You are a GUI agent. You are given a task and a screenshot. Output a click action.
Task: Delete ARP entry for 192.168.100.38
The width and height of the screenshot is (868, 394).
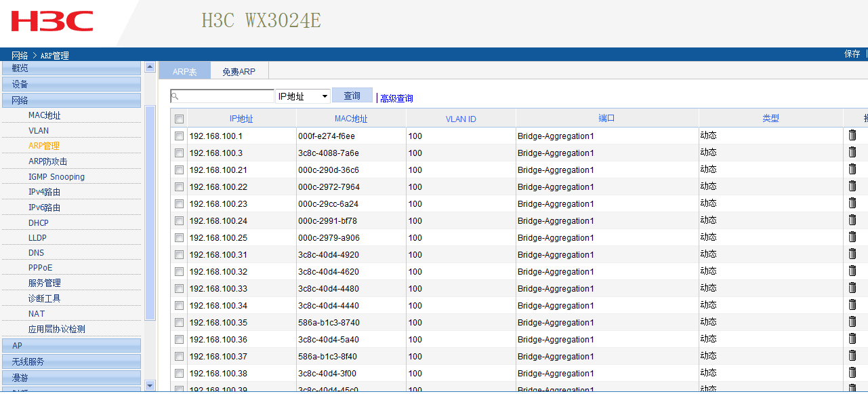click(852, 372)
